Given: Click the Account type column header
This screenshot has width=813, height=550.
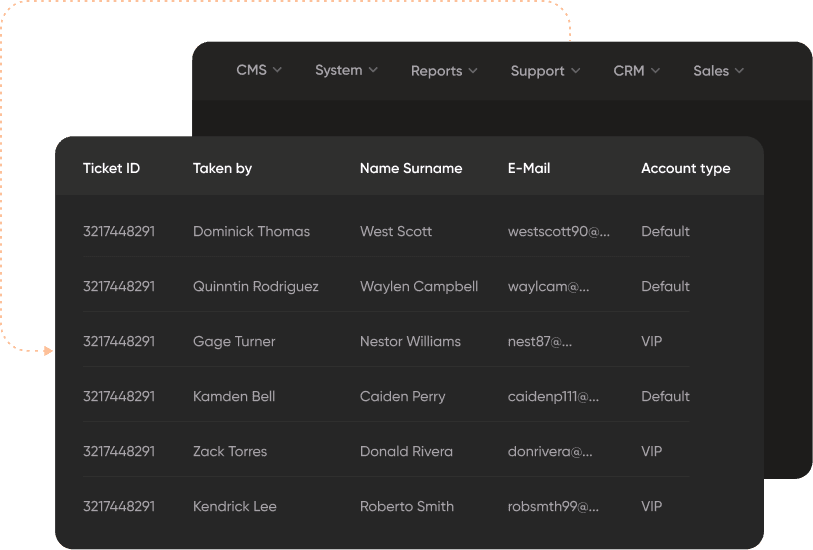Looking at the screenshot, I should coord(685,168).
